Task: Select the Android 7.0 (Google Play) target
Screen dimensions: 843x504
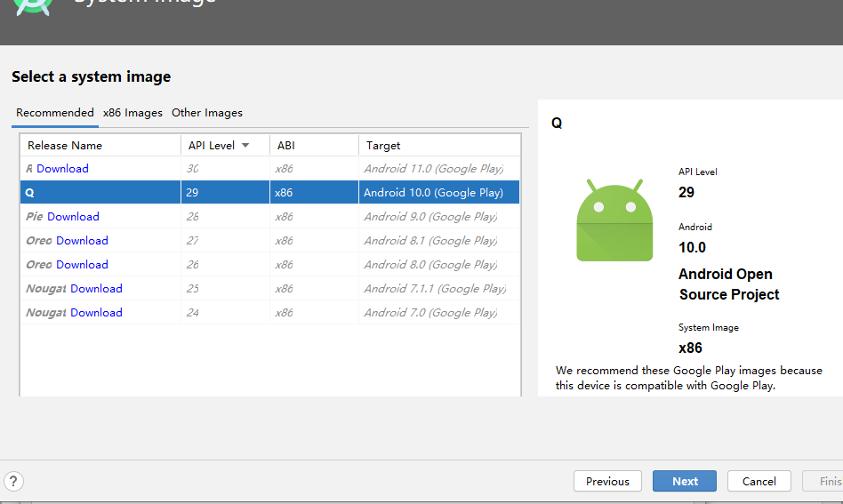Action: click(430, 313)
